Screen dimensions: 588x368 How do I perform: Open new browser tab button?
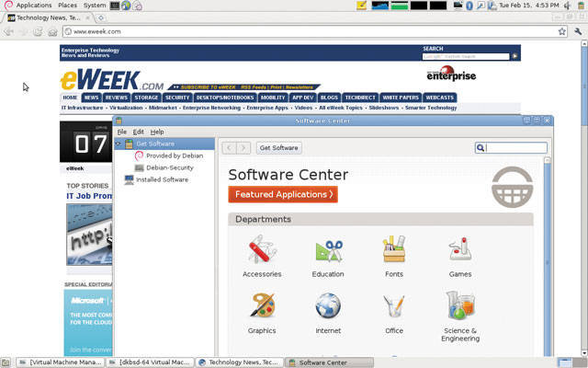point(100,17)
